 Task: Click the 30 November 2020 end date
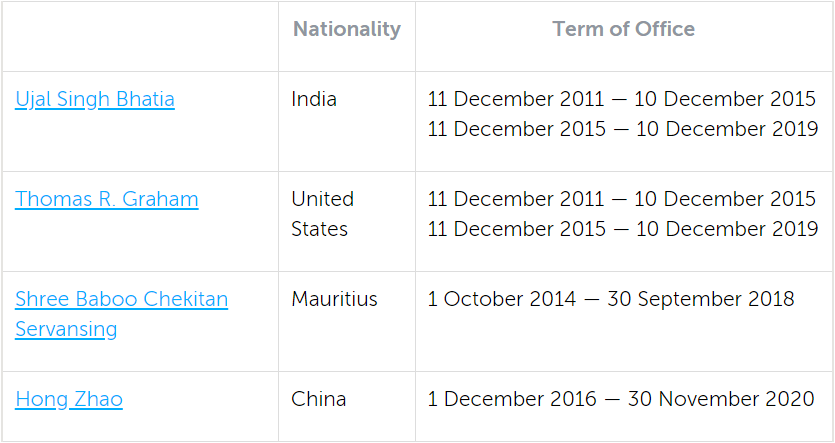coord(721,400)
